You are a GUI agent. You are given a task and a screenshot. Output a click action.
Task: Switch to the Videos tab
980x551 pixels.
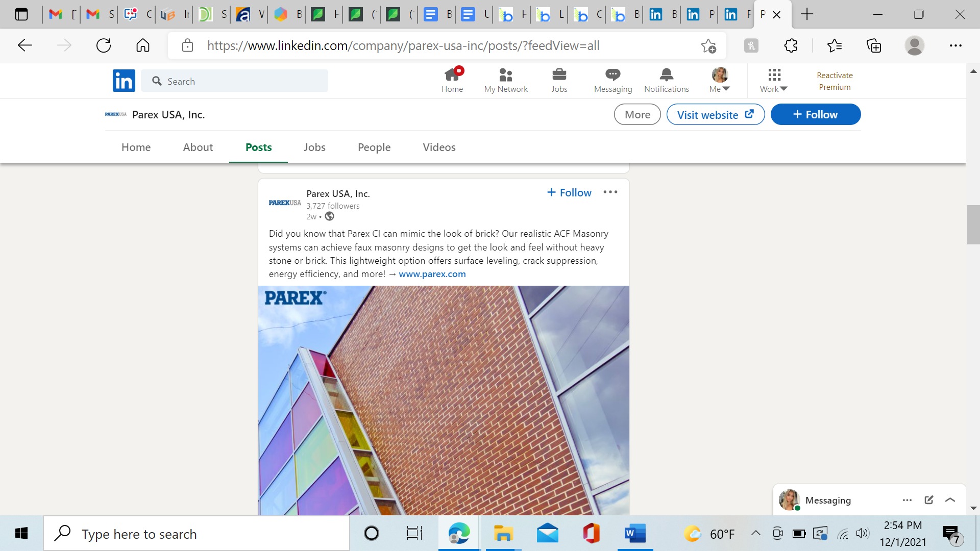pos(439,147)
